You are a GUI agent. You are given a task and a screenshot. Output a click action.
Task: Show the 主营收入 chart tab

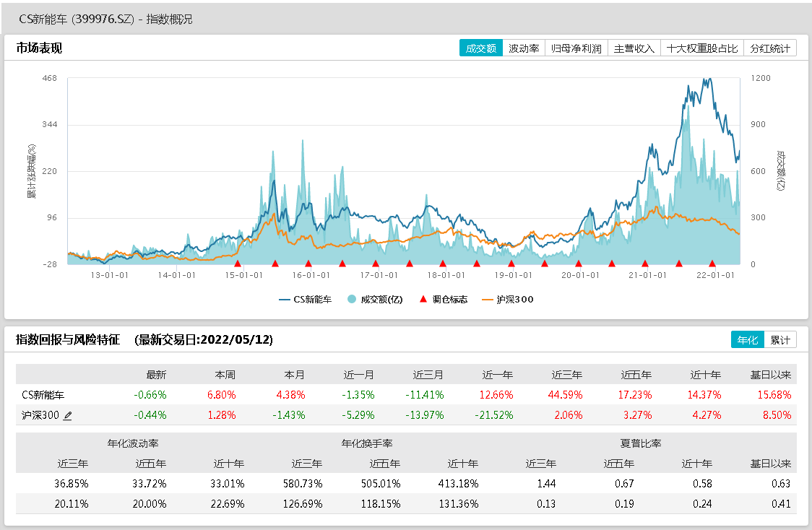pos(634,48)
